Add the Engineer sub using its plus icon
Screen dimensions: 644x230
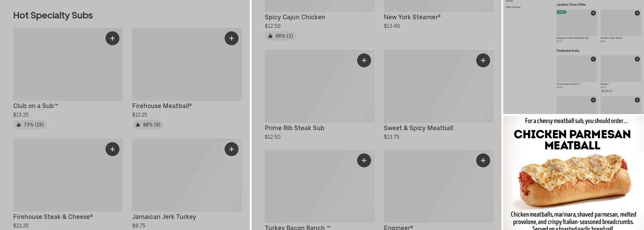(483, 161)
